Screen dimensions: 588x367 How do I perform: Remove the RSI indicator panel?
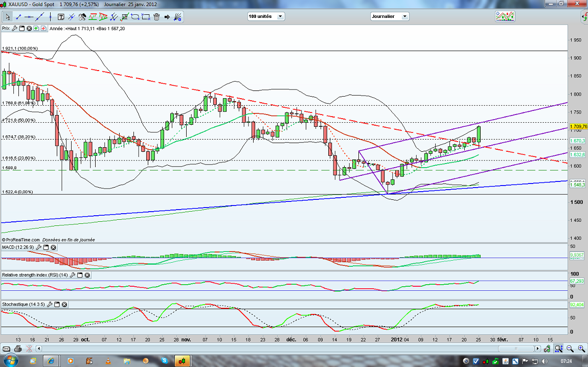click(x=87, y=275)
